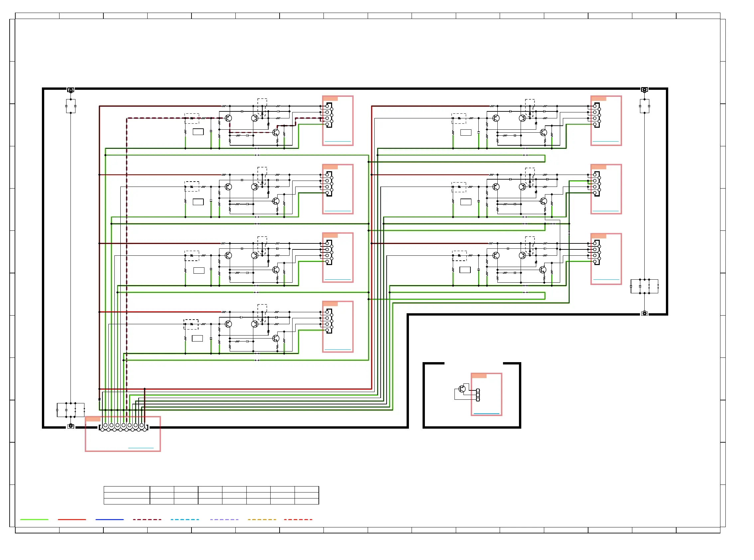Click the transistor symbol in the small separate enclosure
Viewport: 754px width, 560px height.
click(462, 389)
